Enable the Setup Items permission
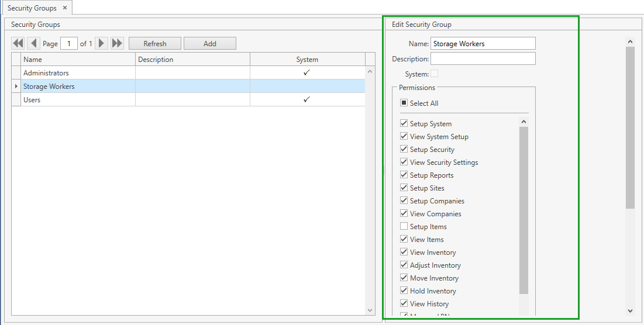Screen dimensions: 644x325 pyautogui.click(x=404, y=227)
